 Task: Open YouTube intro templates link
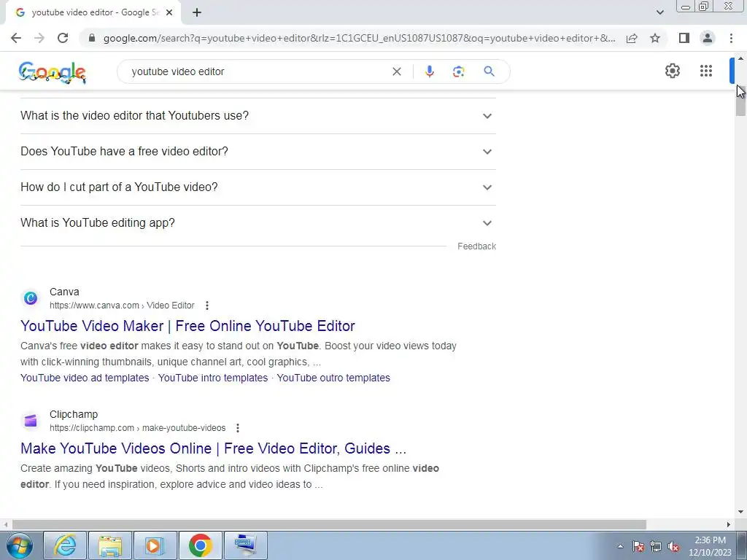click(213, 378)
